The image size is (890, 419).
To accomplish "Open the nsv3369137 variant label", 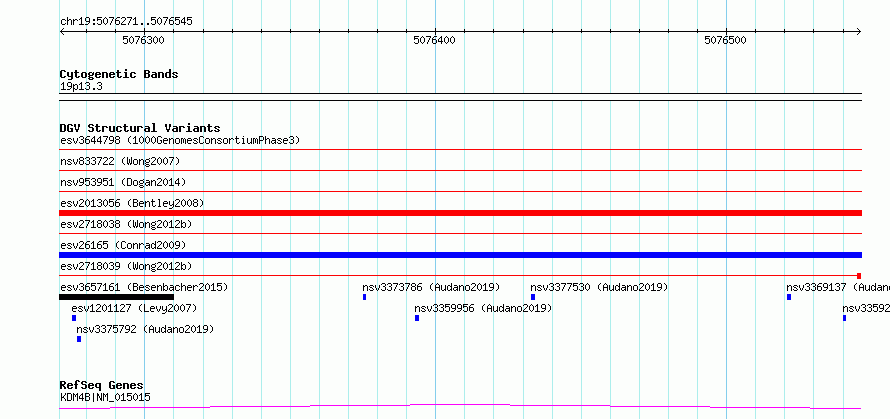I will [x=838, y=287].
